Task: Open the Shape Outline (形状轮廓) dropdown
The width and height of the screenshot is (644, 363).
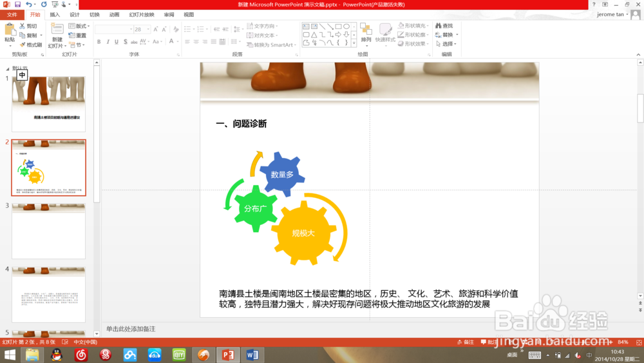Action: (x=413, y=35)
